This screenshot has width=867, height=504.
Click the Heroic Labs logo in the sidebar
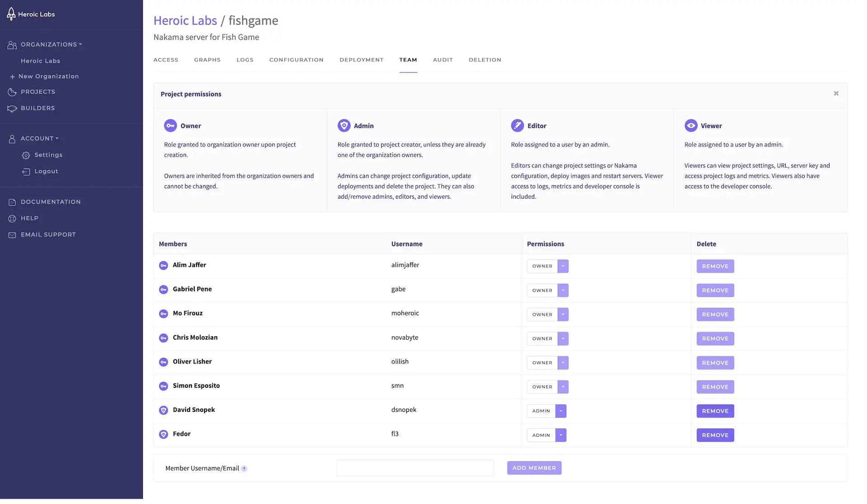click(x=31, y=14)
